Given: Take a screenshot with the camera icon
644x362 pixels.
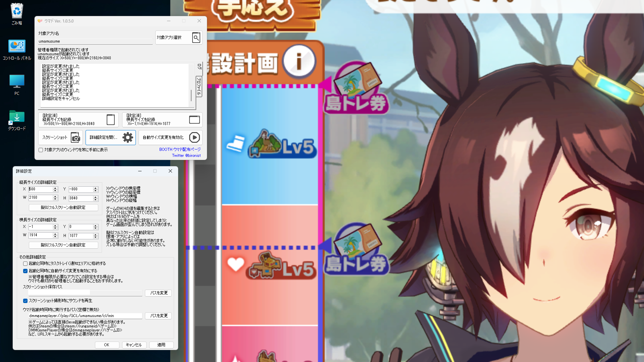Looking at the screenshot, I should (x=76, y=137).
